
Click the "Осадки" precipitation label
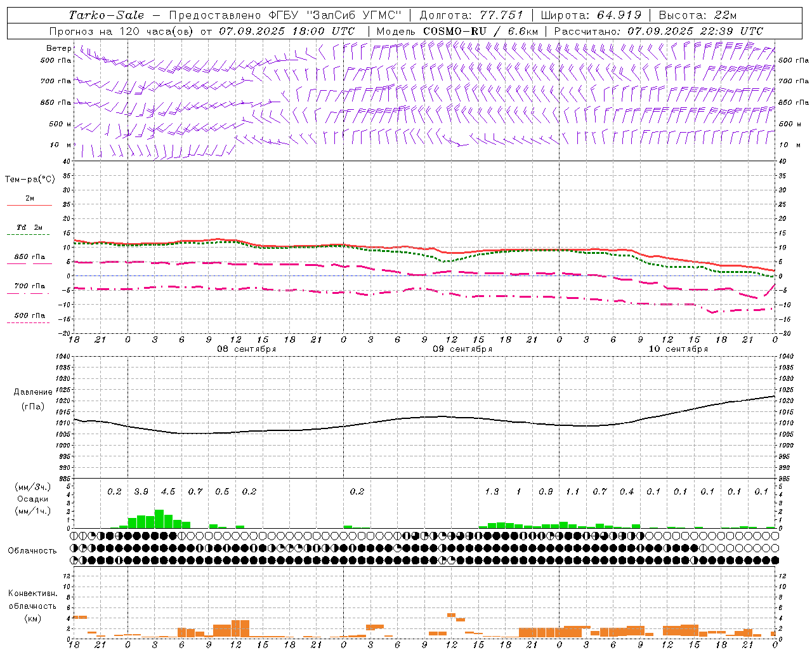tap(32, 500)
